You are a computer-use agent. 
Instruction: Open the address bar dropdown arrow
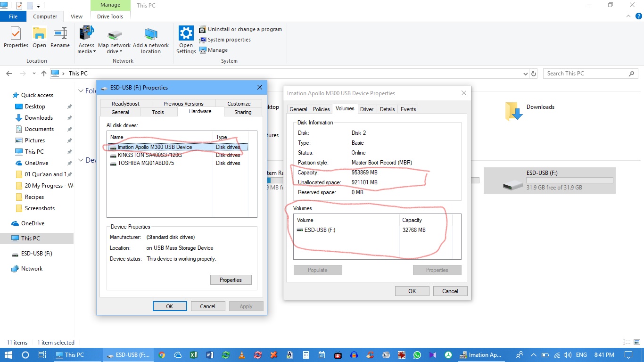point(525,73)
